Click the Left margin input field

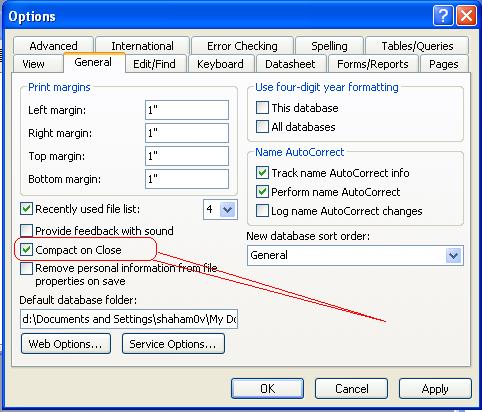[187, 110]
